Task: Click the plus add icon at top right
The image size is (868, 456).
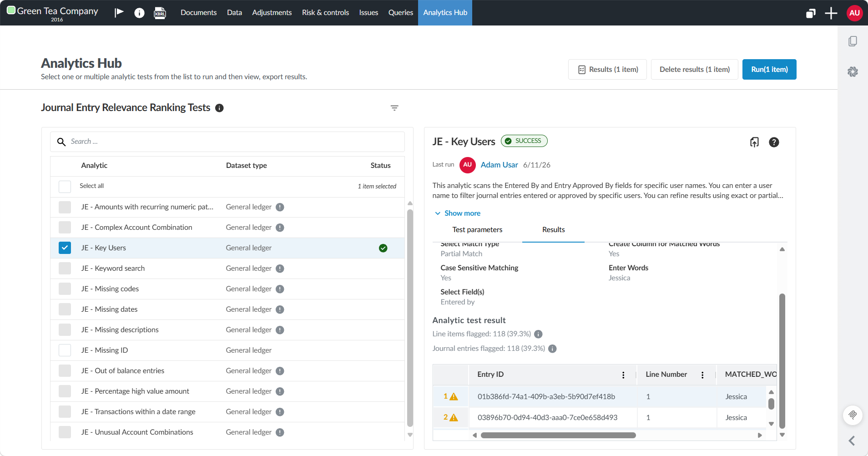Action: 831,13
